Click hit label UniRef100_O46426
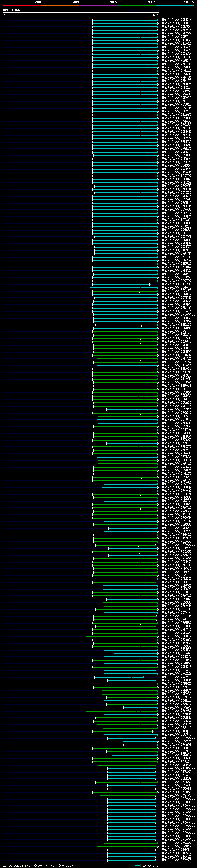 pos(177,857)
